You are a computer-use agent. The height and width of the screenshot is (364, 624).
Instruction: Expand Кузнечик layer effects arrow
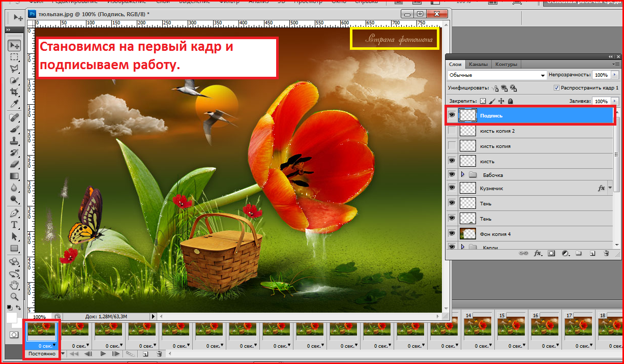coord(610,188)
